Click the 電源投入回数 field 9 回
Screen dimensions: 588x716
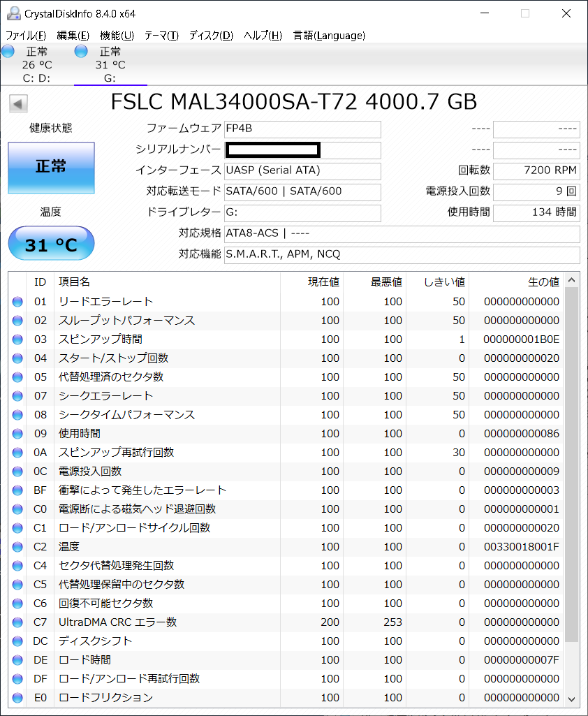click(x=536, y=192)
